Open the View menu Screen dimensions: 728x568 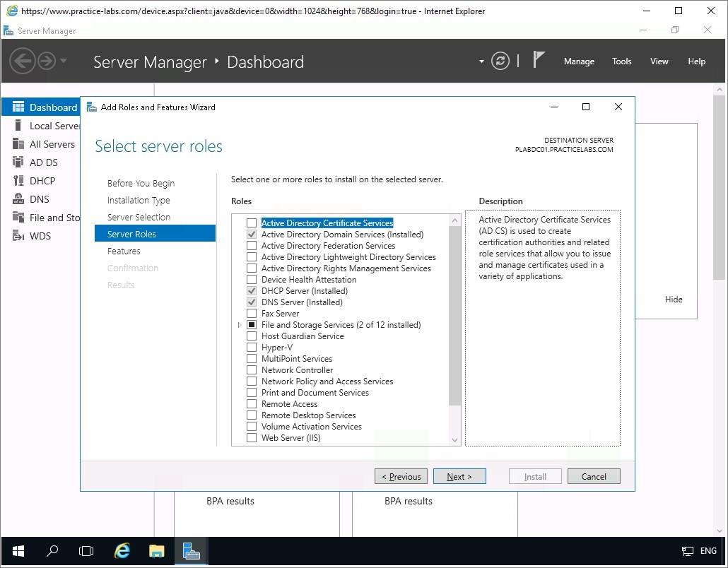(659, 61)
